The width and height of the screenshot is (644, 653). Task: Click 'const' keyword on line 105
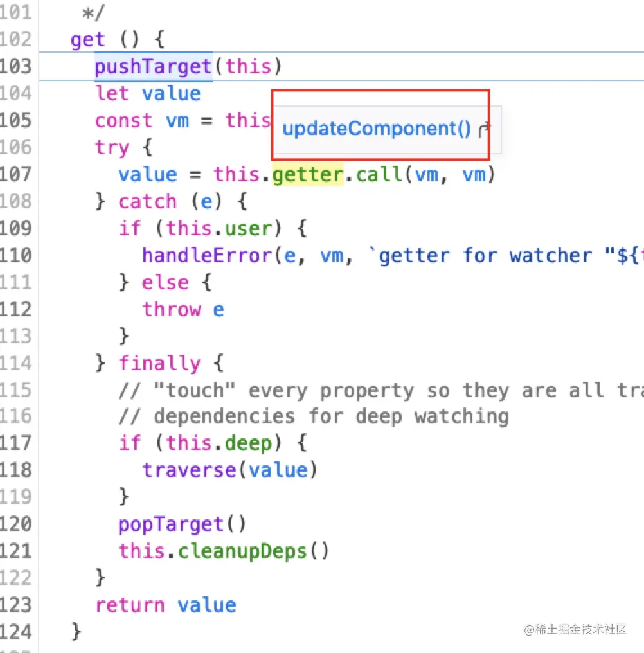[124, 121]
